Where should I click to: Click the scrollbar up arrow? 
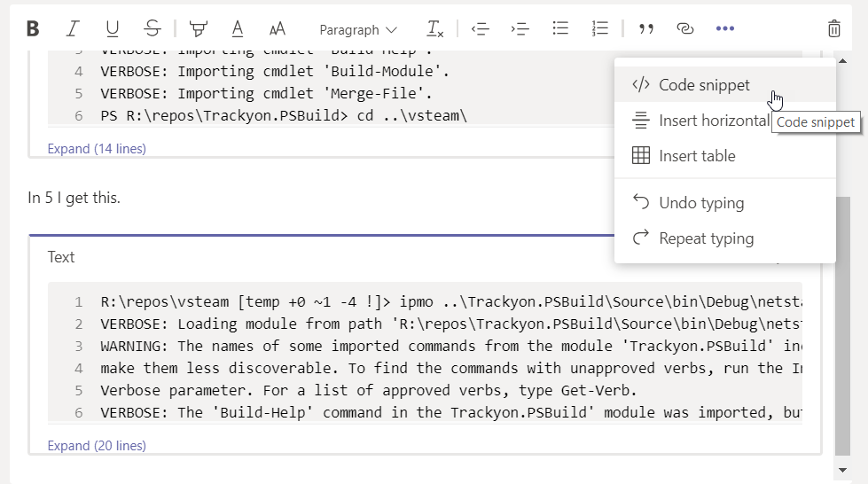842,61
